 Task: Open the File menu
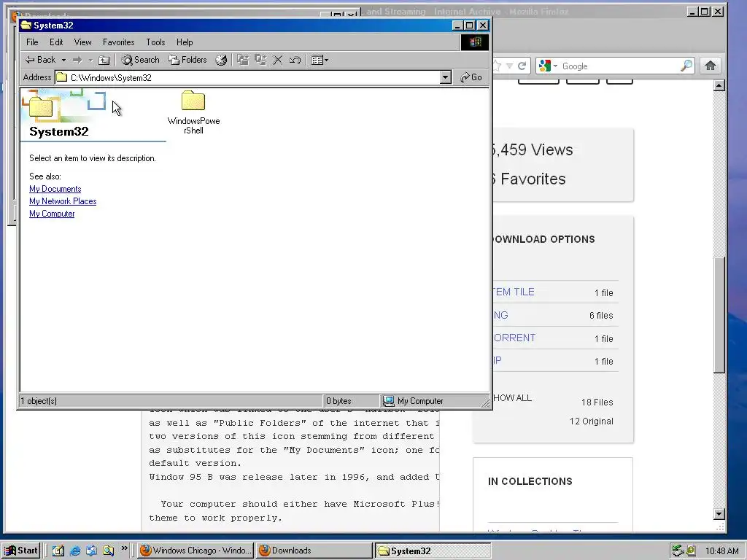coord(32,42)
